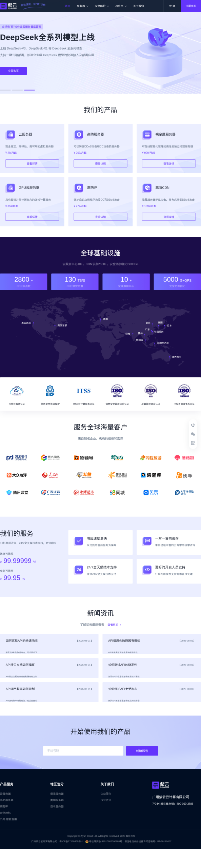
Task: Select the third carousel indicator bar
Action: pyautogui.click(x=29, y=90)
